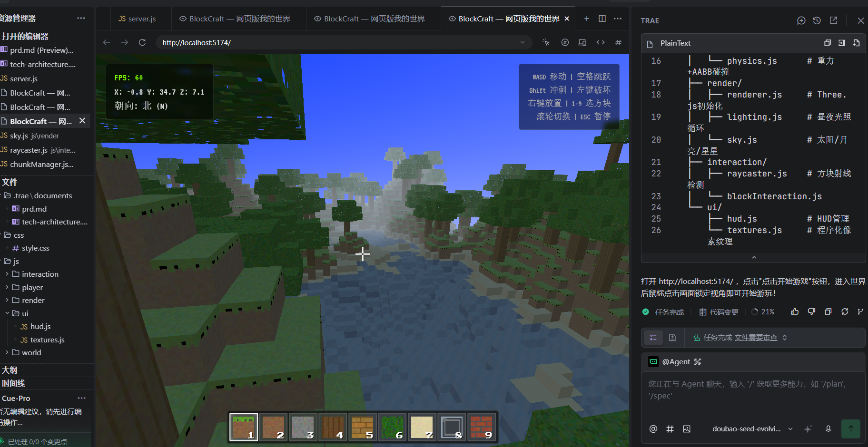Start voice input with microphone icon
The image size is (868, 447).
[828, 429]
